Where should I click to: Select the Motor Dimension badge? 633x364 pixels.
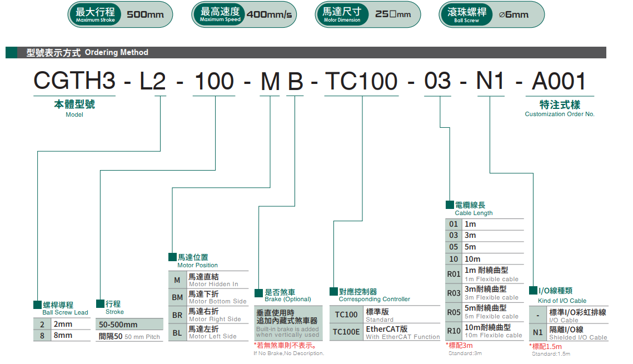(x=367, y=14)
